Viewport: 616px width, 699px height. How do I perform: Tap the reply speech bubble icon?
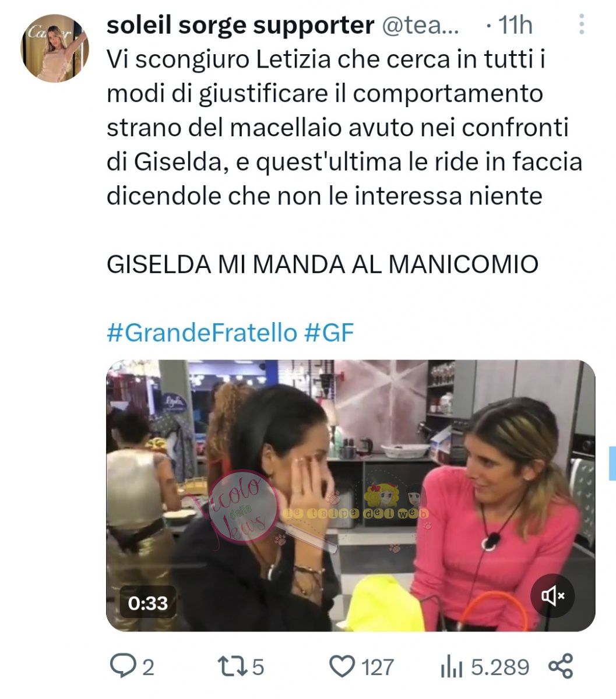click(122, 666)
